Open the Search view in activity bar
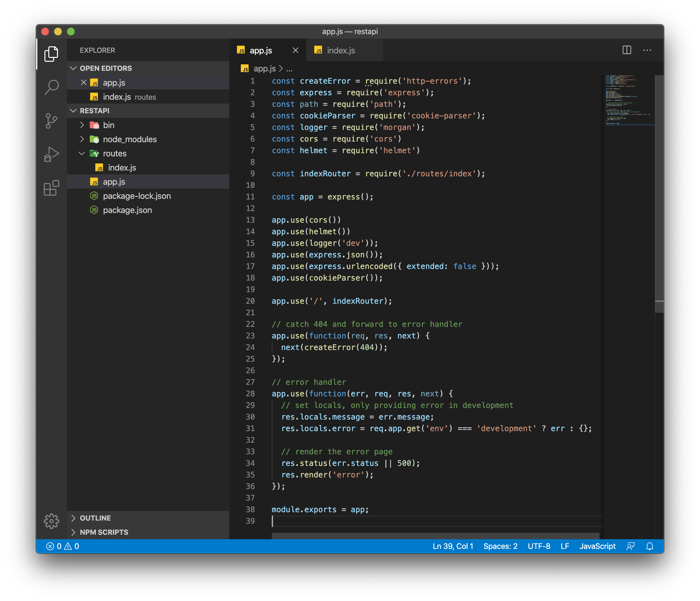Image resolution: width=700 pixels, height=601 pixels. tap(51, 88)
